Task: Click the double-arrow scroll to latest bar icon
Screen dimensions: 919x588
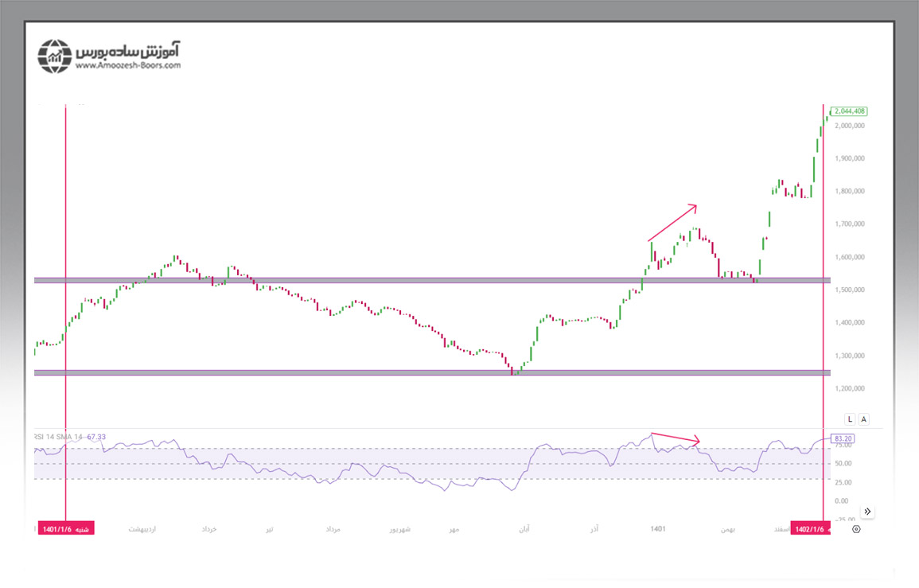Action: [x=867, y=511]
